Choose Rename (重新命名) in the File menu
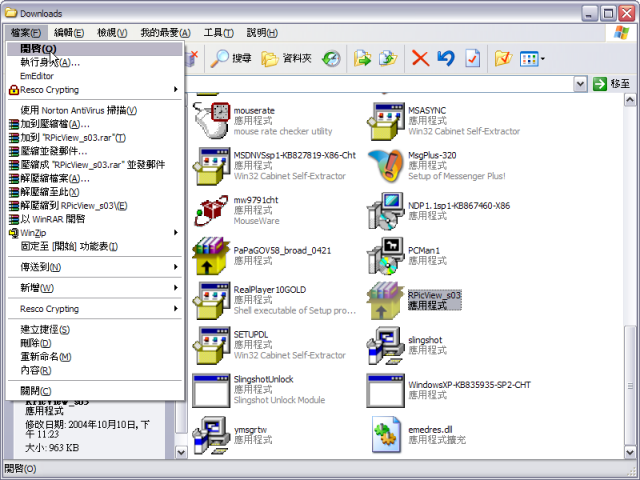This screenshot has width=640, height=480. coord(95,357)
